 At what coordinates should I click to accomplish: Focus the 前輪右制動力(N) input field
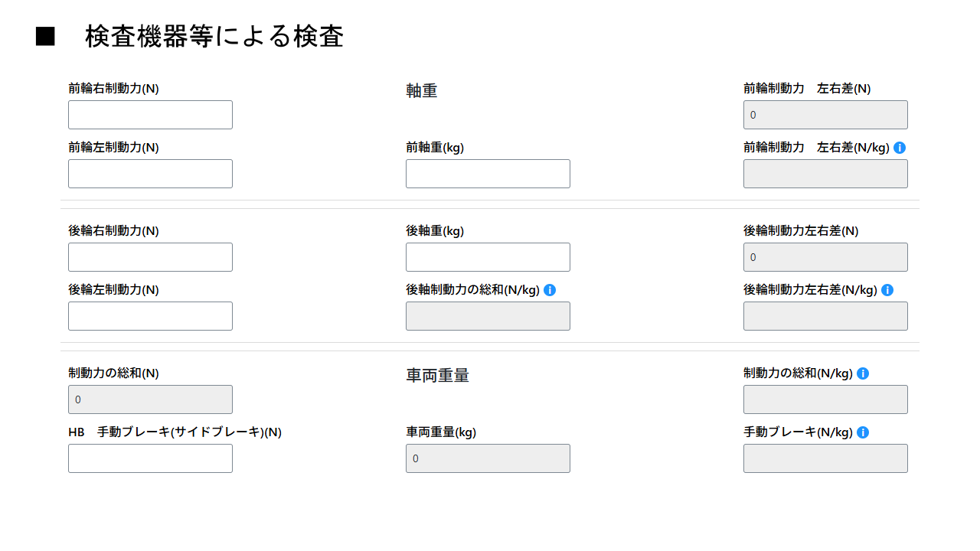coord(150,115)
